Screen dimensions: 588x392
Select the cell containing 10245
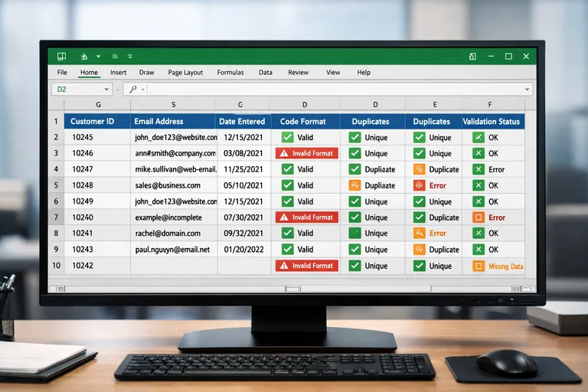[97, 137]
